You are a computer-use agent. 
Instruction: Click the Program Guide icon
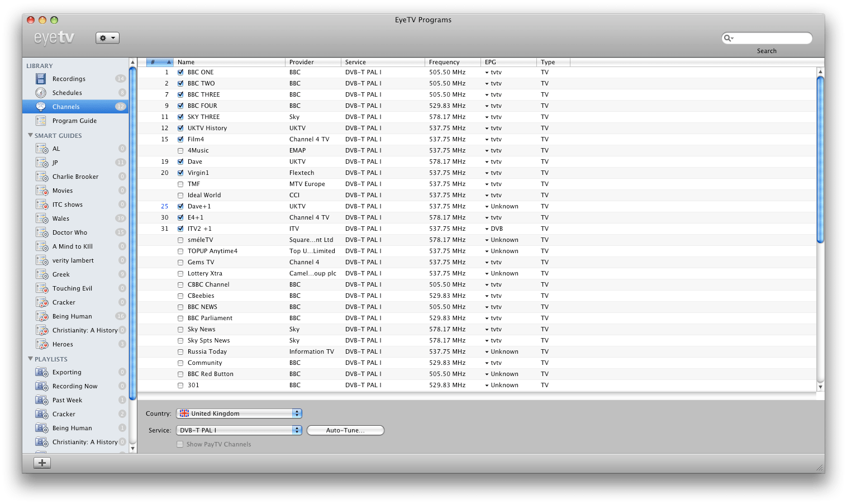click(x=41, y=121)
